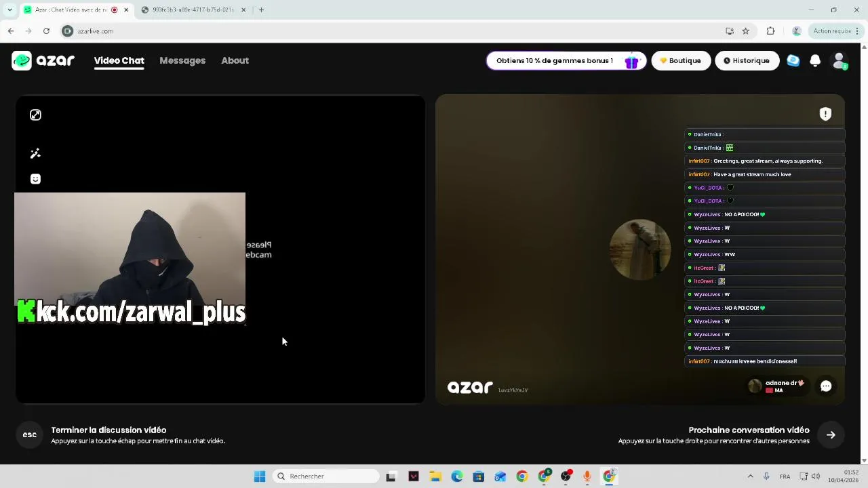Open the Boutique shop
The width and height of the screenshot is (868, 488).
pos(681,60)
